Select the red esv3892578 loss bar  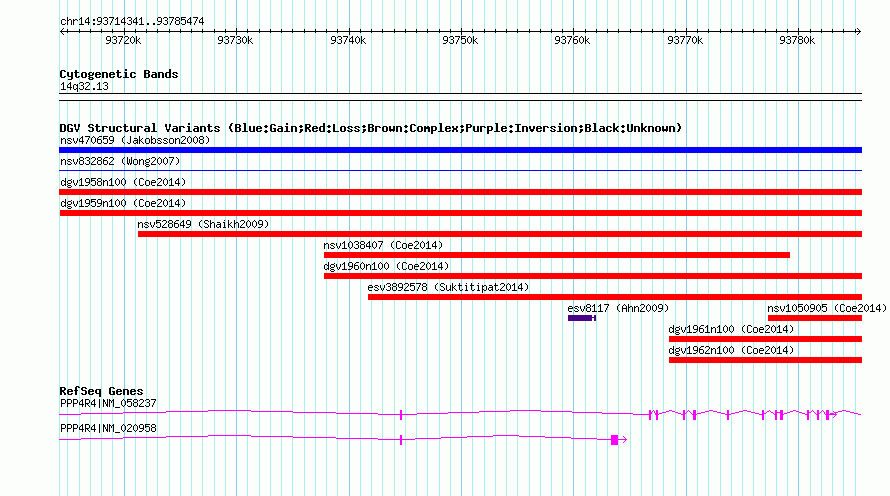pyautogui.click(x=615, y=297)
